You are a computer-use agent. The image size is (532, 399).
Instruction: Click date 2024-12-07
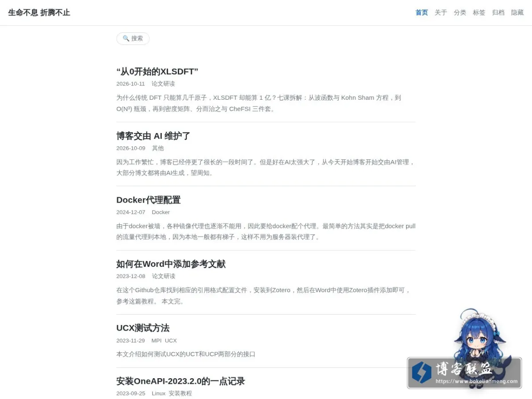pos(130,212)
